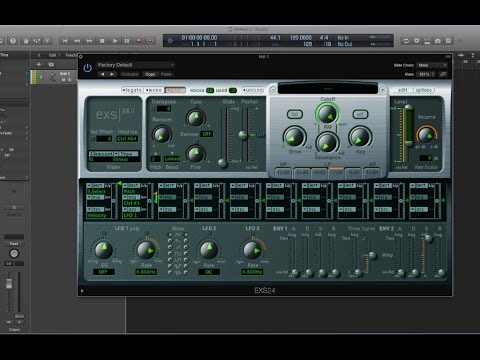This screenshot has width=480, height=360.
Task: Click the Resonance knob
Action: [x=327, y=143]
